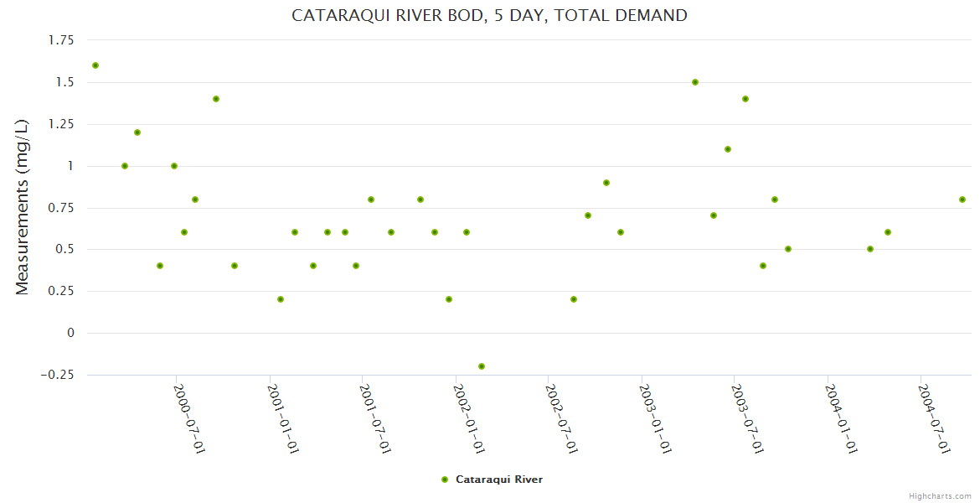Select the 0.6 point in mid-2004
Image resolution: width=980 pixels, height=503 pixels.
pos(888,232)
